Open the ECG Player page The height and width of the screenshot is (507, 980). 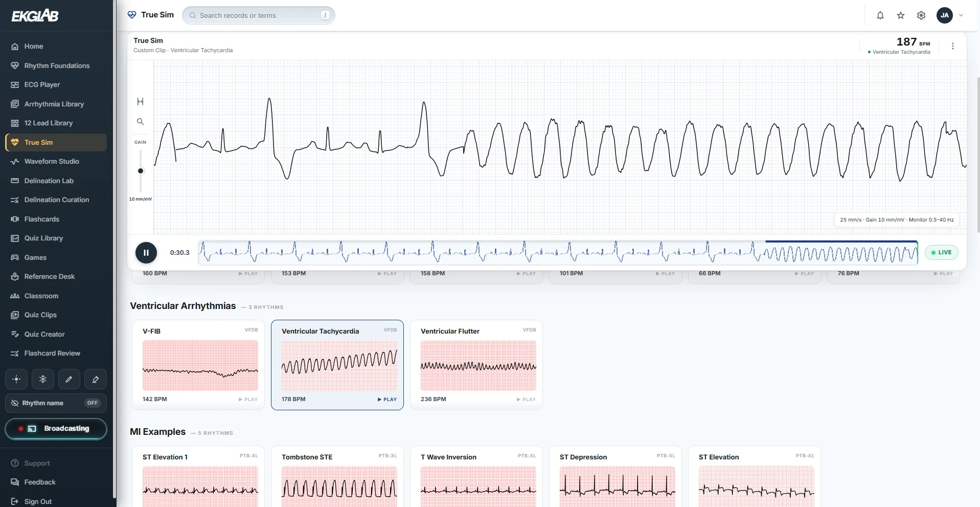56,85
